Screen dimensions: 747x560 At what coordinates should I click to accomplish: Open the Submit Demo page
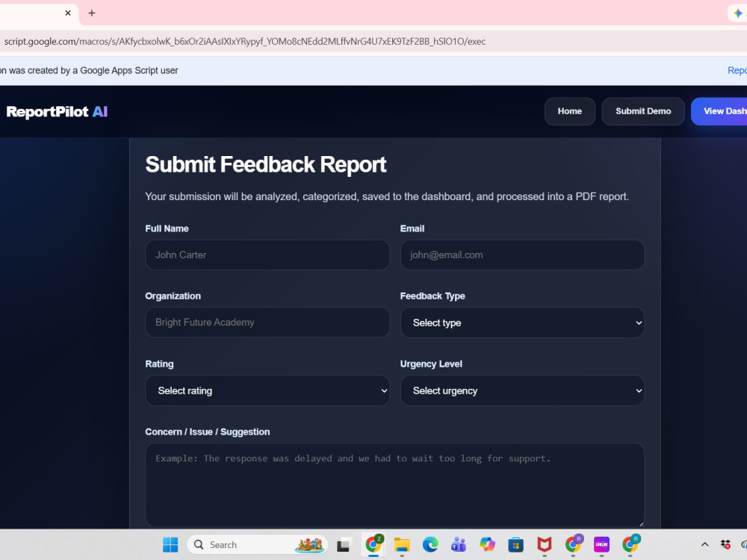tap(643, 111)
